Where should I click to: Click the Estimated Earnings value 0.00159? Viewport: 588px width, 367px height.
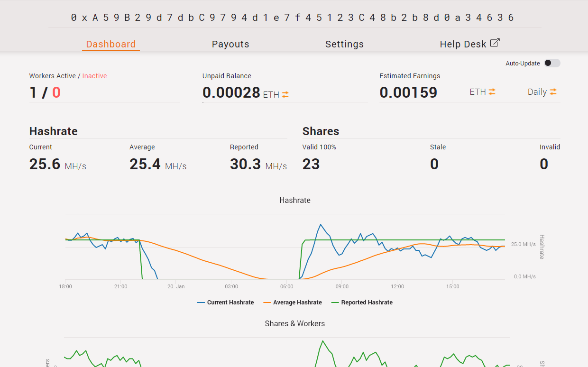(x=408, y=92)
